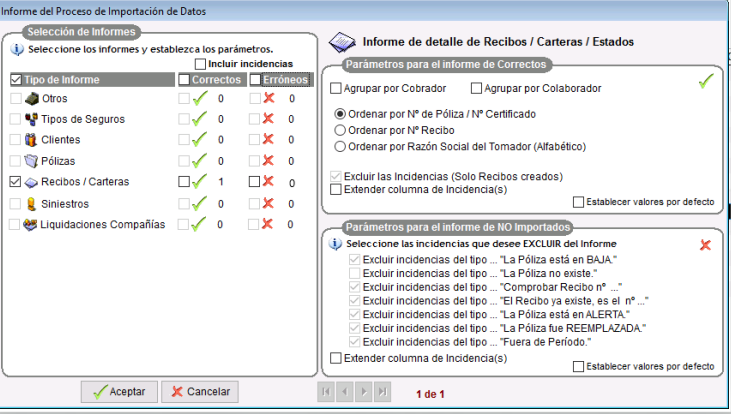Check Extender columna de Incidencia(s) in NO Importados
This screenshot has height=414, width=731.
click(336, 358)
